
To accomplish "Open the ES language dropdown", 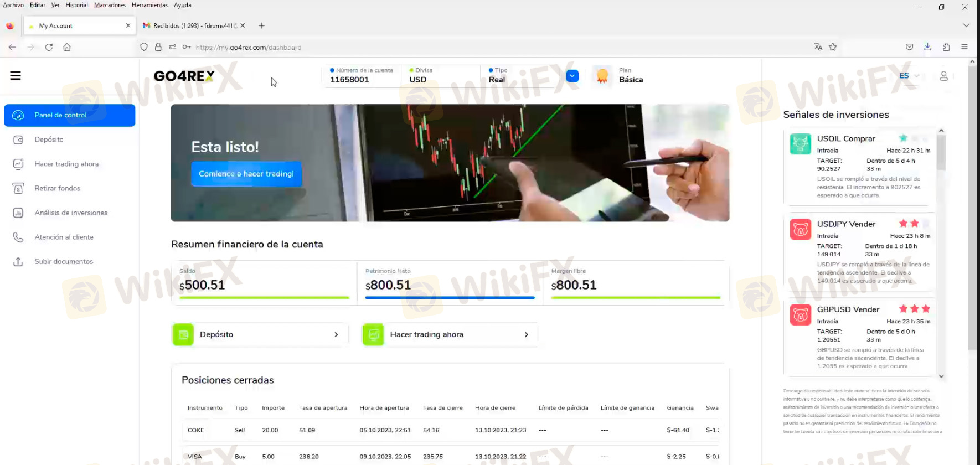I will 909,76.
